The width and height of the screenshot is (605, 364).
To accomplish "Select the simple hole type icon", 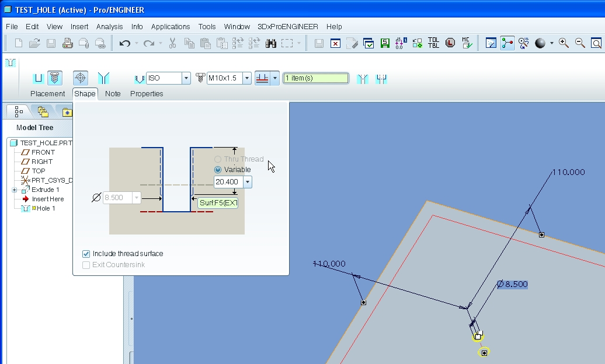I will point(38,78).
